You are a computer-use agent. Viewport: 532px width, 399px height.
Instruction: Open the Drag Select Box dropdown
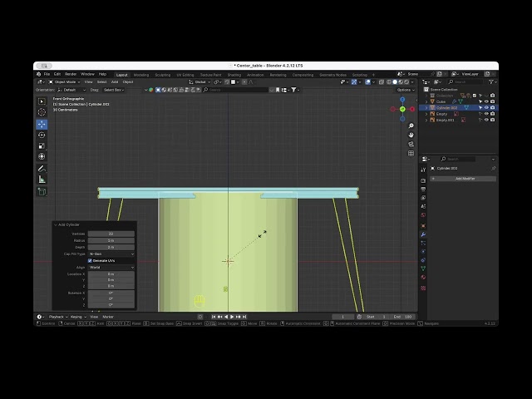(114, 90)
